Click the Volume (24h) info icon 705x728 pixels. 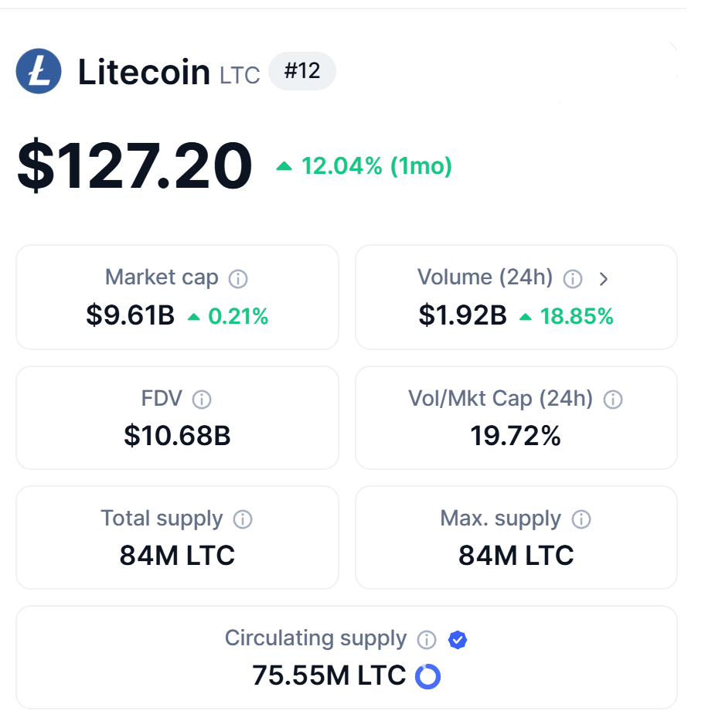pos(573,279)
